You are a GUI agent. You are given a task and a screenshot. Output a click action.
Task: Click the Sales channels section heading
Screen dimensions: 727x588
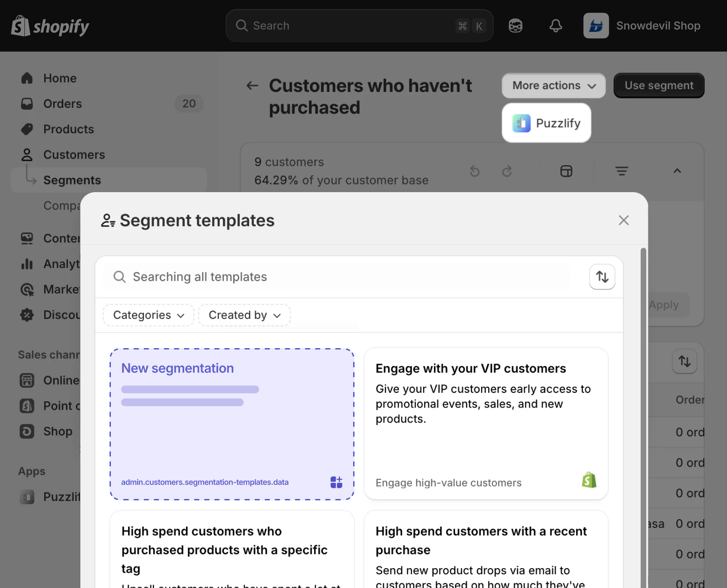[x=49, y=355]
